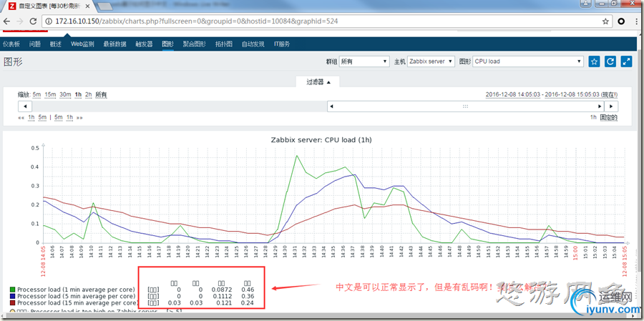Click the browser extension circle icon
The height and width of the screenshot is (321, 644).
[622, 21]
